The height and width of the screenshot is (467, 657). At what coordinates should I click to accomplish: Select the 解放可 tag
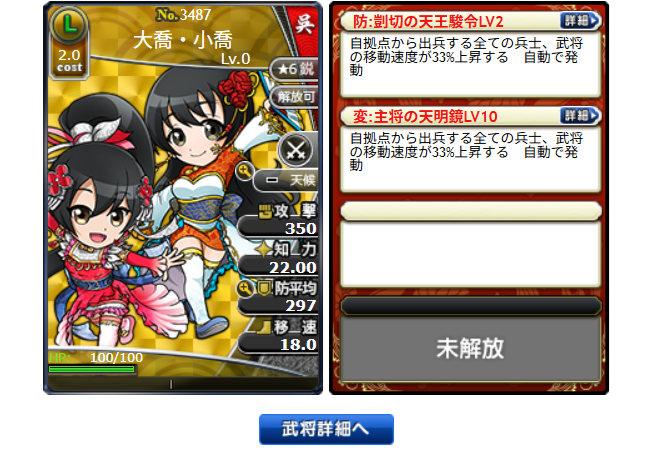[295, 97]
